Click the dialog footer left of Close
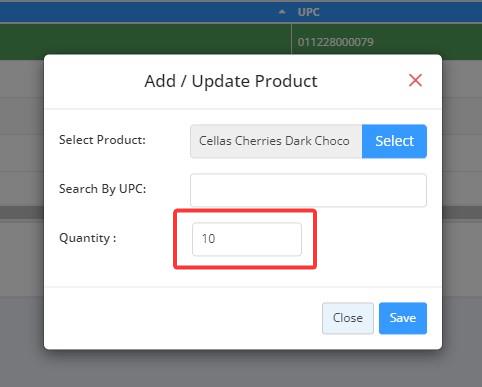 click(x=183, y=318)
